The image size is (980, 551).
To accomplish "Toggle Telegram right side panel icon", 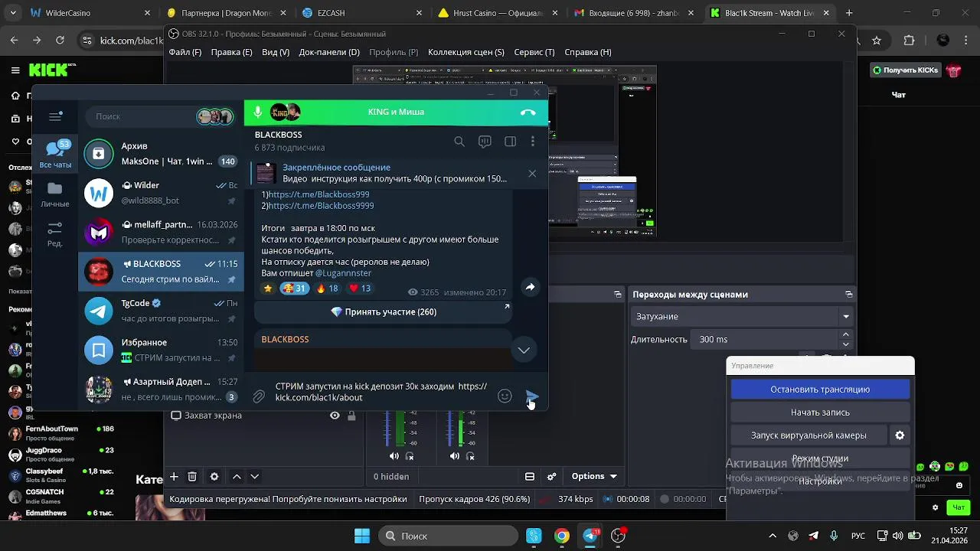I will click(510, 142).
